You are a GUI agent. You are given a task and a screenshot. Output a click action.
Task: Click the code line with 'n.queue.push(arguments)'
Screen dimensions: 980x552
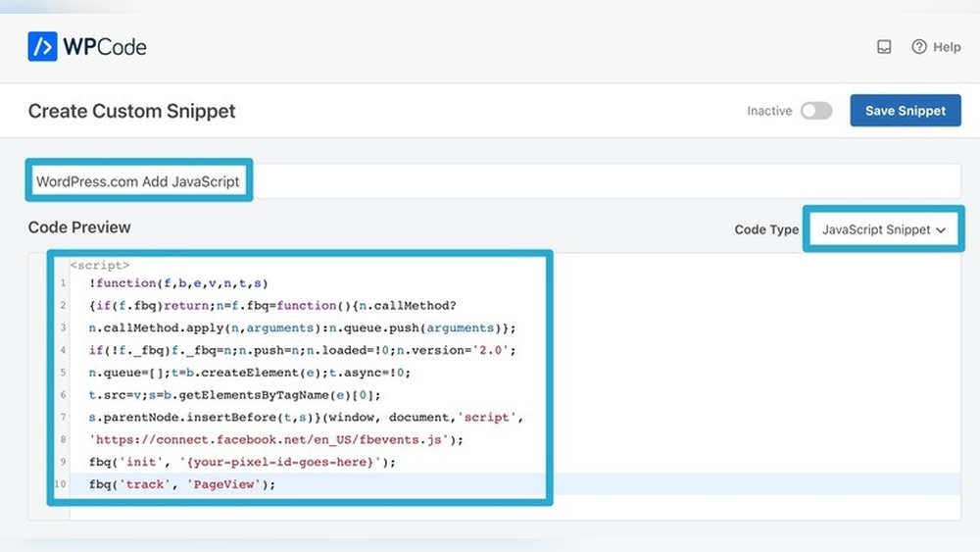pos(303,328)
